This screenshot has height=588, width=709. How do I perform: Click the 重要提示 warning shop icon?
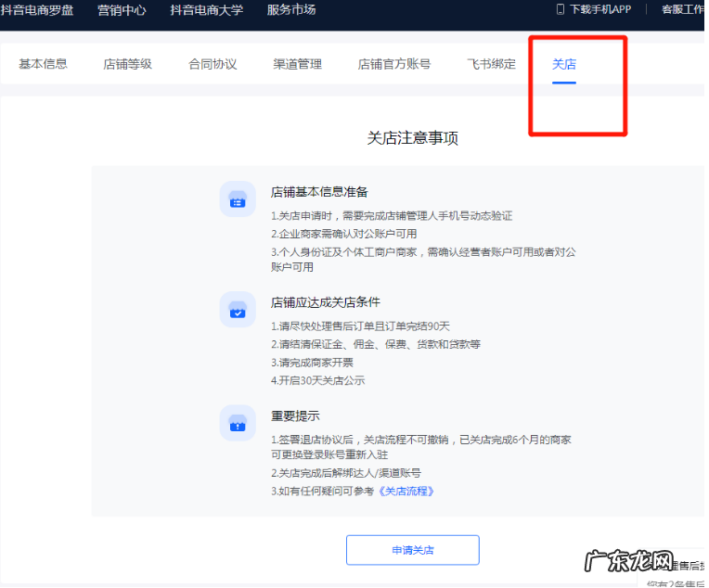pyautogui.click(x=238, y=423)
